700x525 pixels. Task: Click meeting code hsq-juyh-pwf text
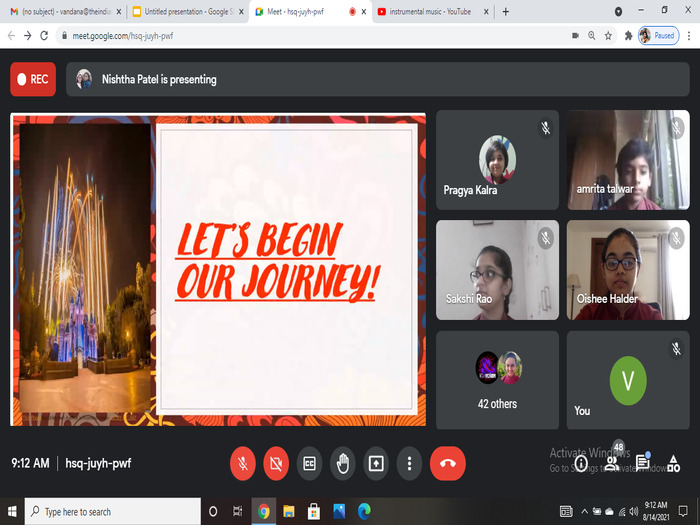[98, 463]
